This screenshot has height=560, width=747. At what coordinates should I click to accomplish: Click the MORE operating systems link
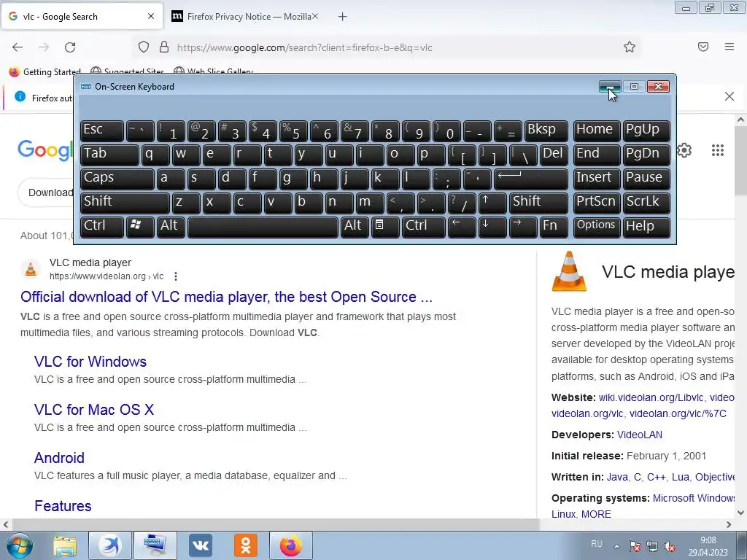click(x=596, y=514)
